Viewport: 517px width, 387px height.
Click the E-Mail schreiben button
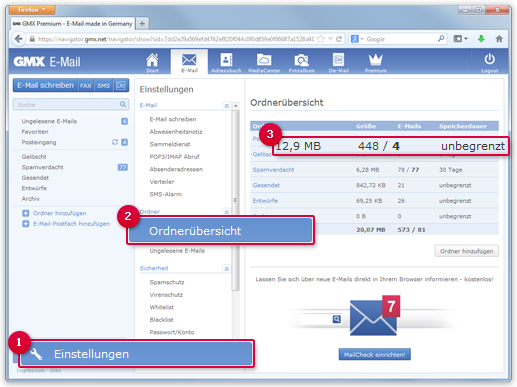tap(45, 85)
